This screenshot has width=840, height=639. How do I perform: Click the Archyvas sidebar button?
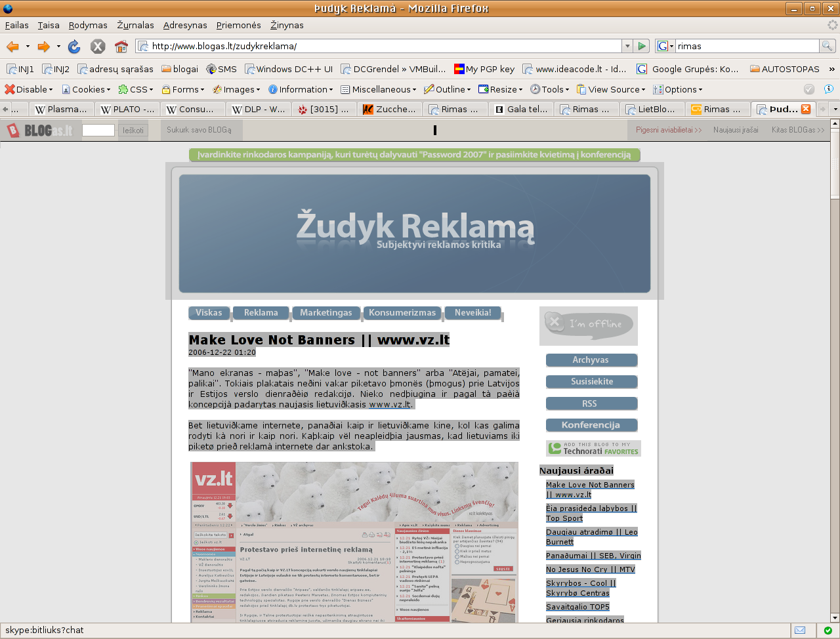tap(591, 360)
